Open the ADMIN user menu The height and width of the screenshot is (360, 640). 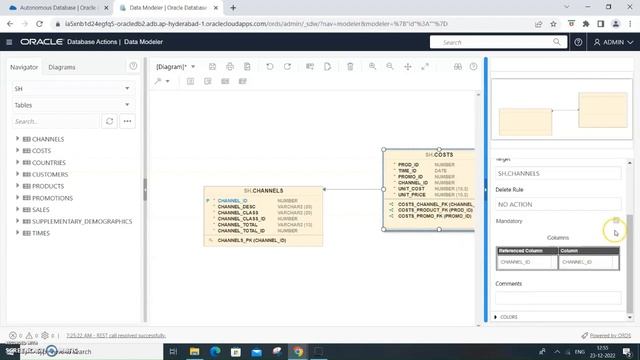point(613,42)
